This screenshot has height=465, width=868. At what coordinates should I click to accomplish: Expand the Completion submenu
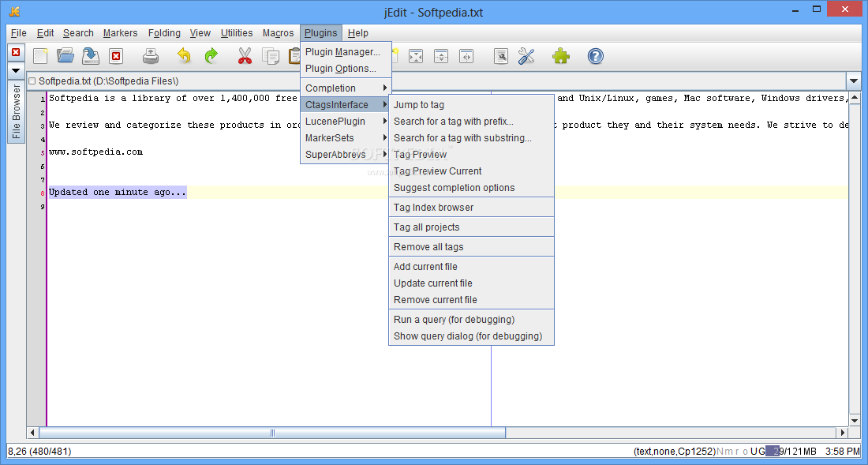(x=346, y=88)
